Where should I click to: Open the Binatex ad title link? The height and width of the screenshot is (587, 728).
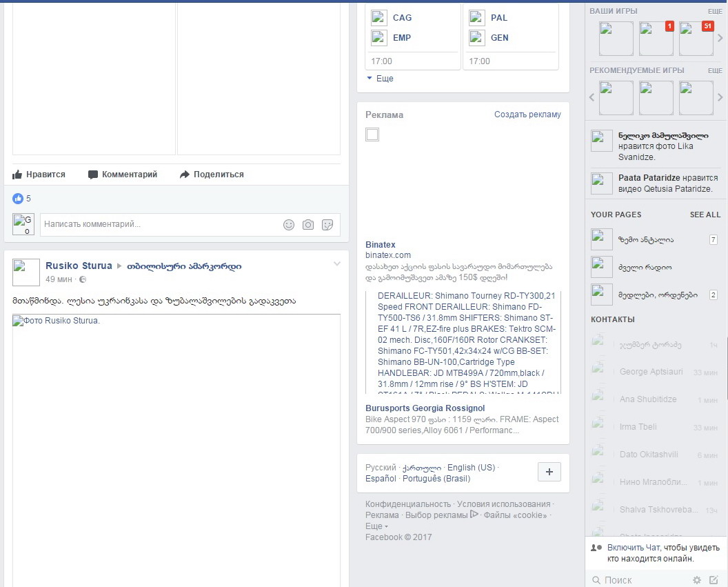coord(381,245)
